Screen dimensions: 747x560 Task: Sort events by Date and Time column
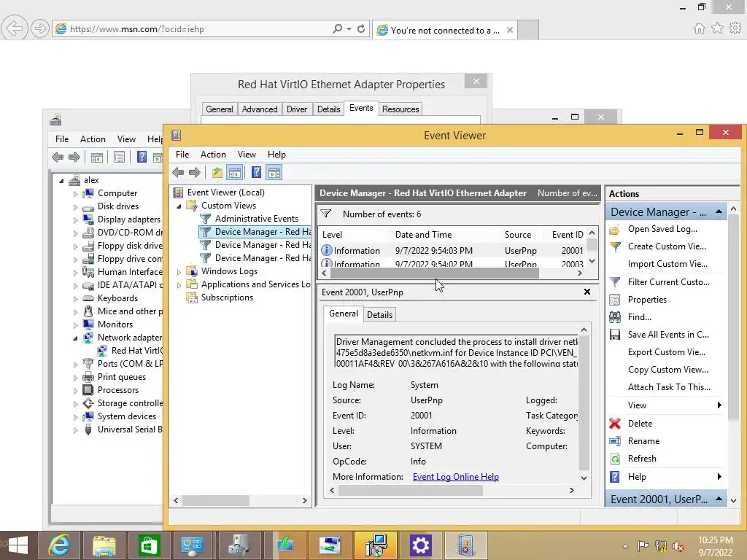coord(423,234)
